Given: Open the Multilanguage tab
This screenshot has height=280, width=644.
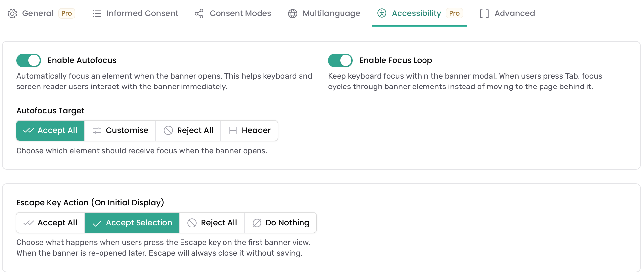Looking at the screenshot, I should (x=324, y=13).
